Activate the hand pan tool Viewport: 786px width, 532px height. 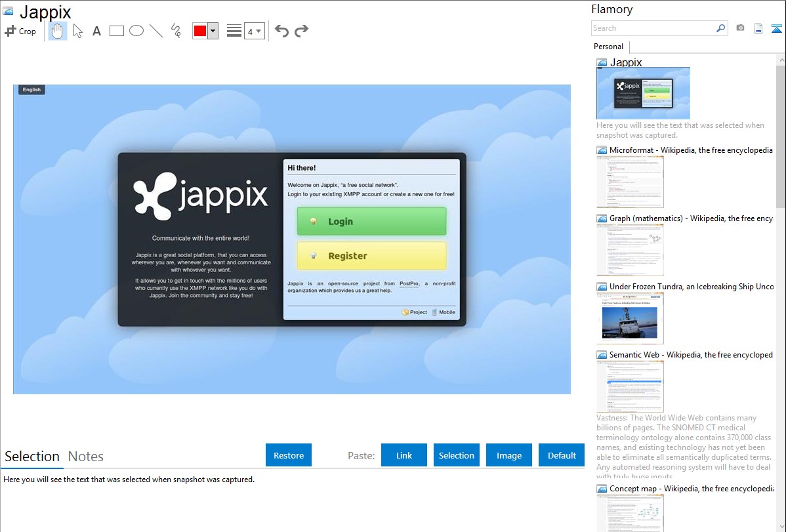coord(58,31)
